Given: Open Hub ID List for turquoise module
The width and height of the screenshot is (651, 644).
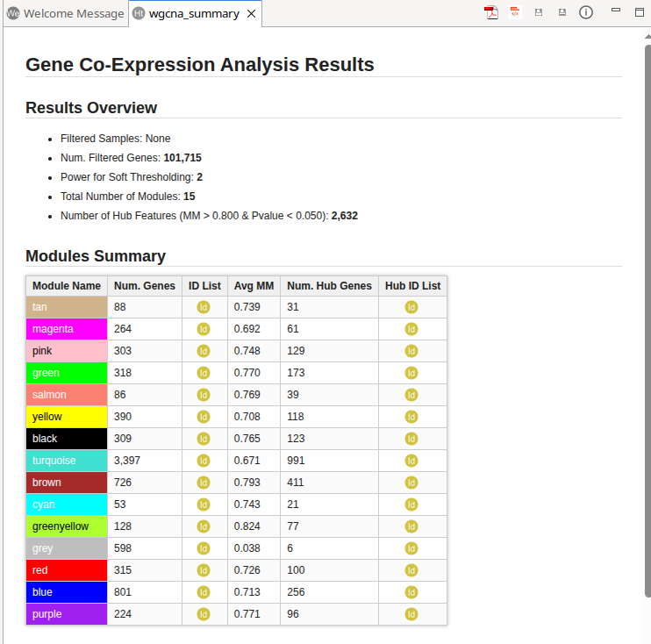Looking at the screenshot, I should (x=411, y=461).
